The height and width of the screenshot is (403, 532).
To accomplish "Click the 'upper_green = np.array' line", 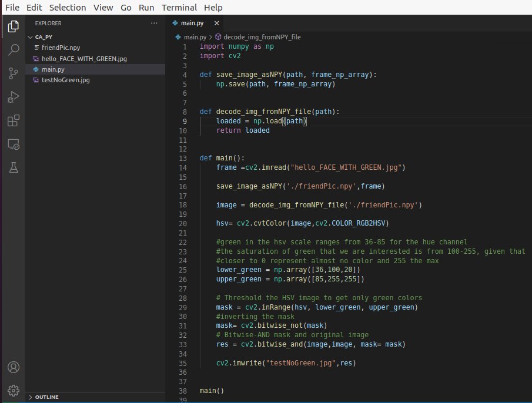I will click(290, 279).
